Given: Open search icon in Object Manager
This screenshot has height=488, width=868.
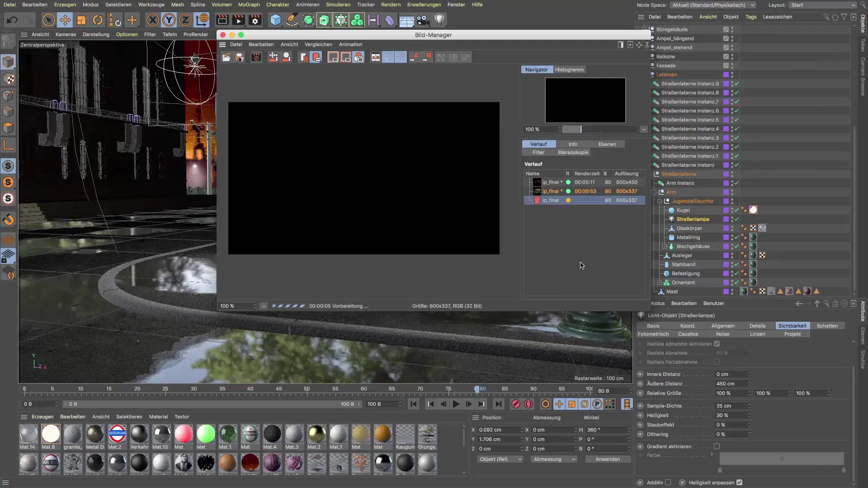Looking at the screenshot, I should point(826,17).
